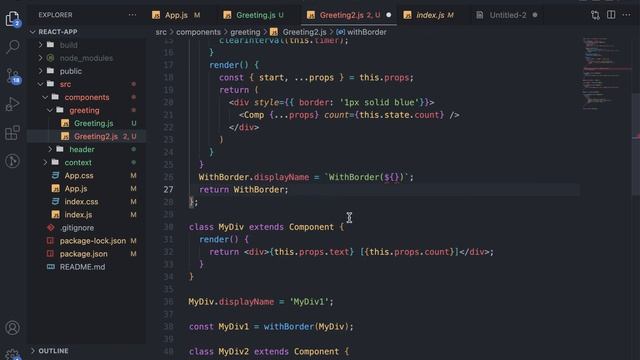Open the Accounts menu icon
Viewport: 640px width, 360px height.
13,328
